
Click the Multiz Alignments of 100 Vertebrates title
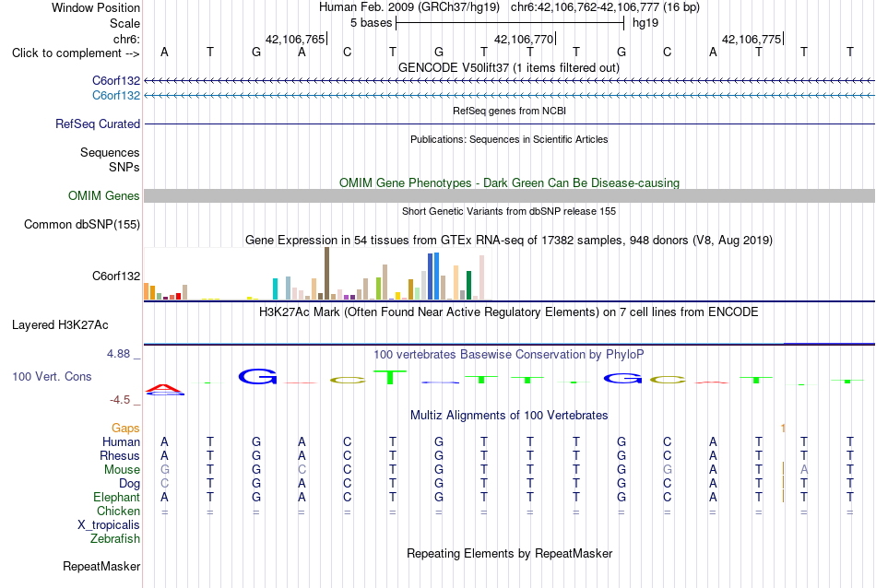(x=509, y=415)
